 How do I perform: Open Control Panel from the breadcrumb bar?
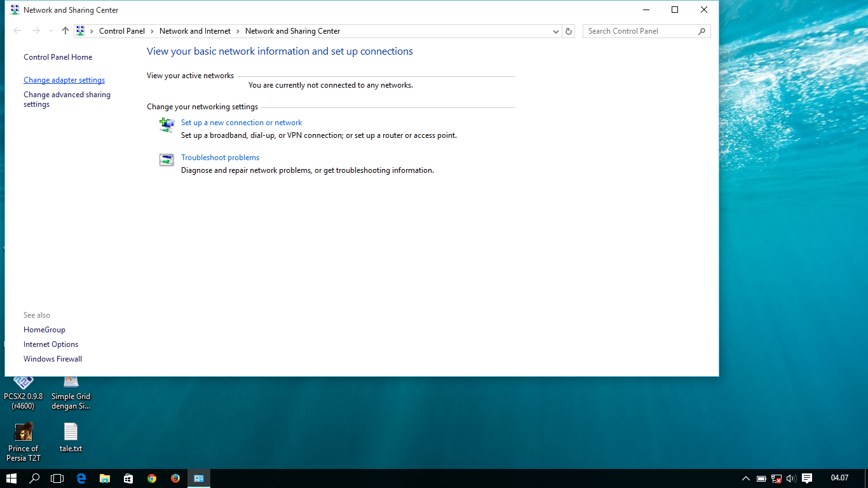122,30
